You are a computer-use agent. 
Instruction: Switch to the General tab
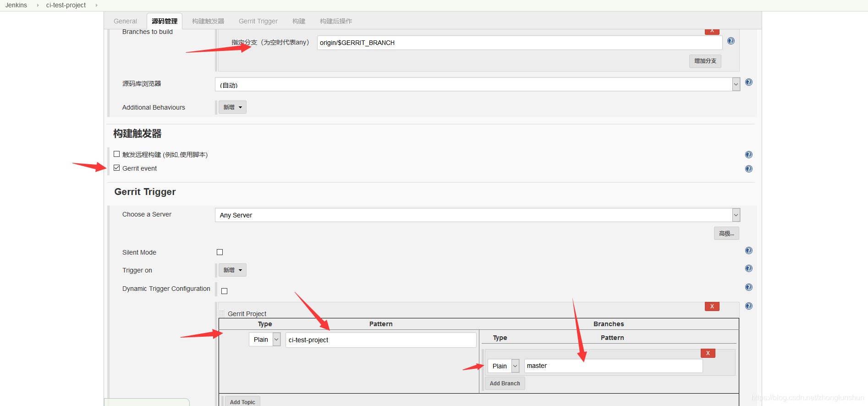tap(125, 21)
